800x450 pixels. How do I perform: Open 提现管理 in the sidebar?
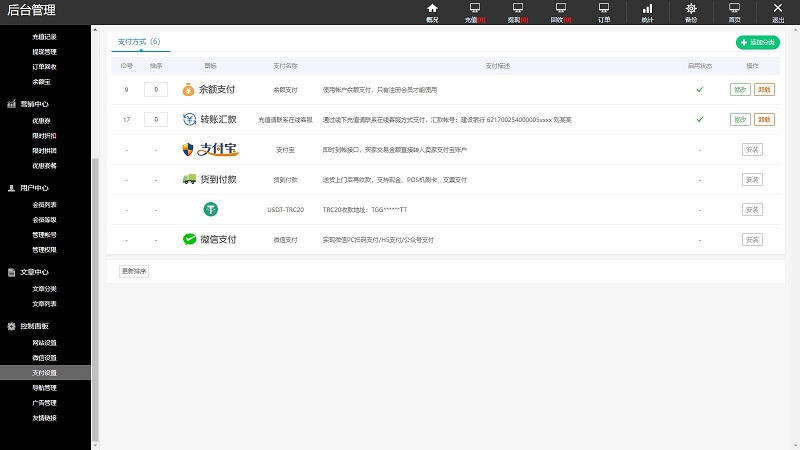tap(44, 52)
